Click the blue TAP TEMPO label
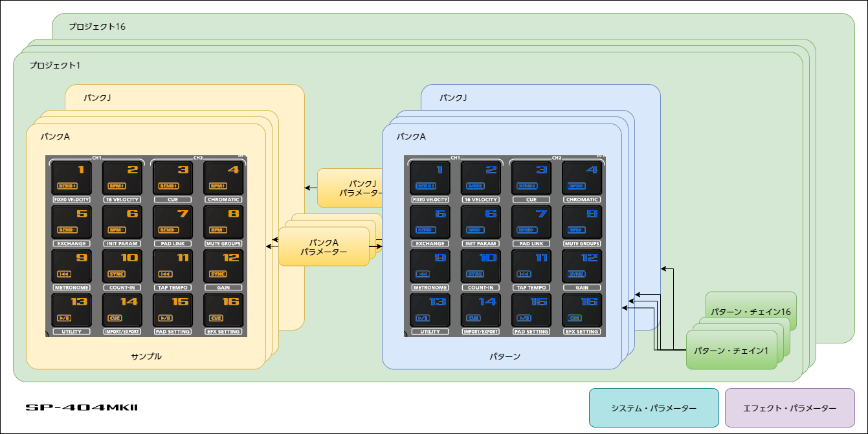 [x=531, y=288]
